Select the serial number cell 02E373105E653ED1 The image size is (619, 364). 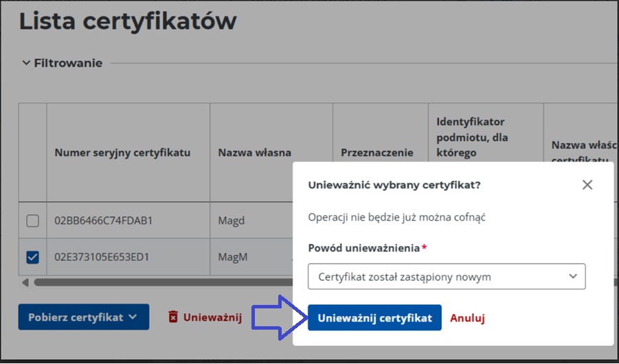pos(102,258)
